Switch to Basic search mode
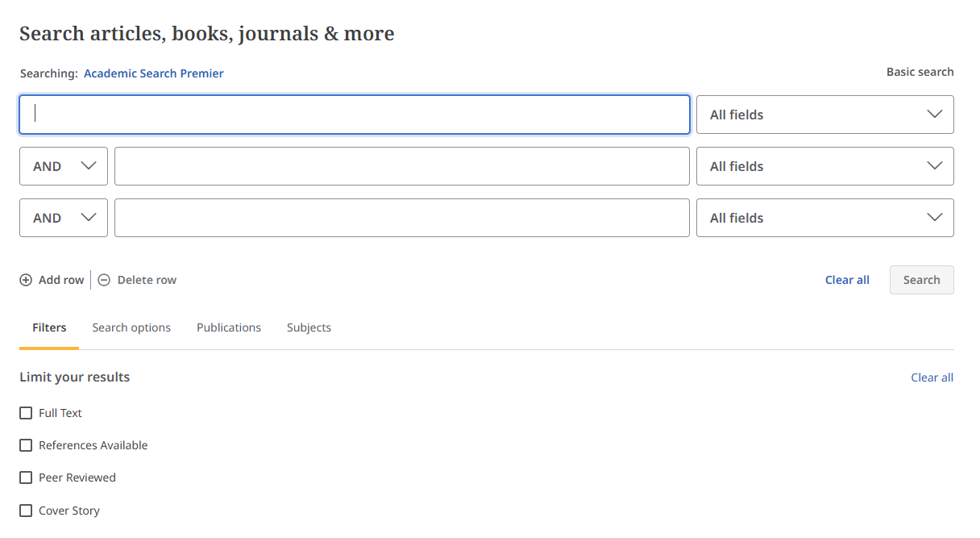The height and width of the screenshot is (538, 980). tap(919, 71)
